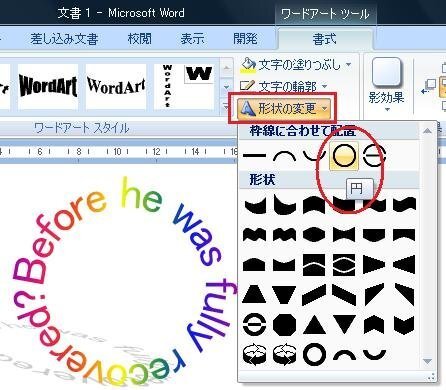Select the downward arch follow-path shape
This screenshot has height=390, width=446.
coord(314,156)
